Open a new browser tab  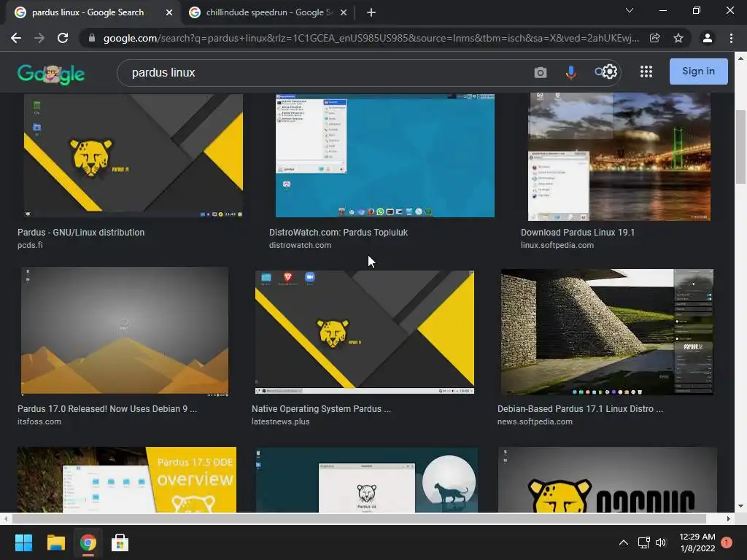point(371,12)
